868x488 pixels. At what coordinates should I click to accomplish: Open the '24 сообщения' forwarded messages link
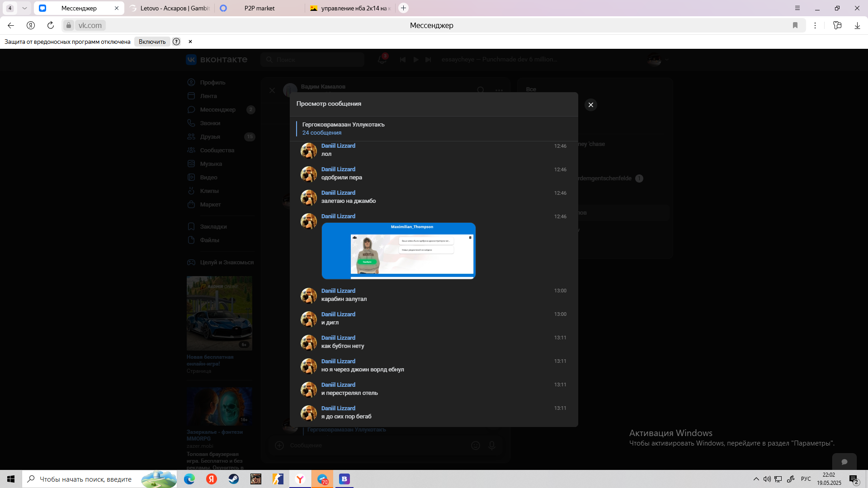point(321,133)
